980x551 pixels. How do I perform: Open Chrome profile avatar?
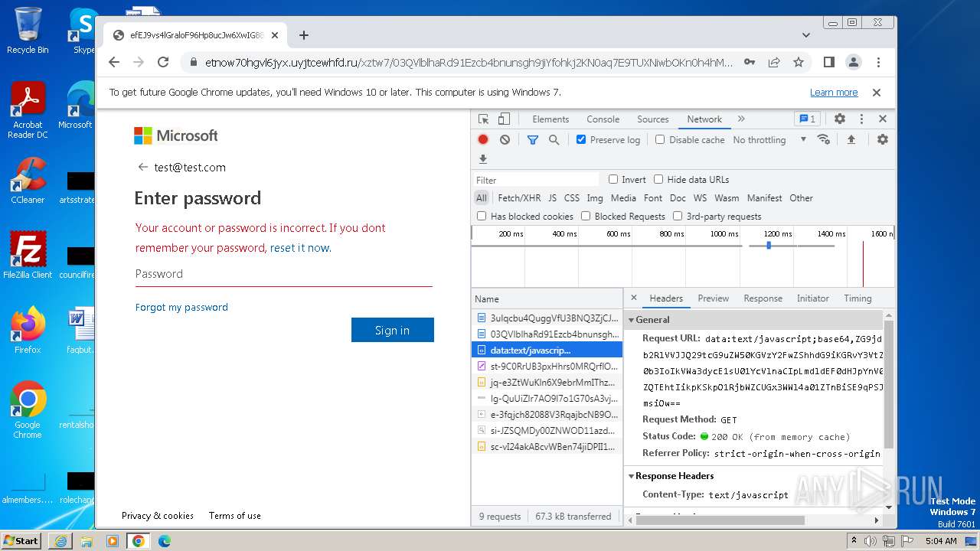[x=853, y=62]
